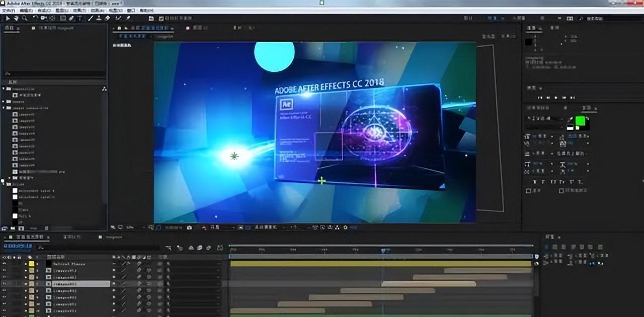Toggle the second checkbox at Character panel bottom
This screenshot has width=644, height=317.
pos(561,191)
